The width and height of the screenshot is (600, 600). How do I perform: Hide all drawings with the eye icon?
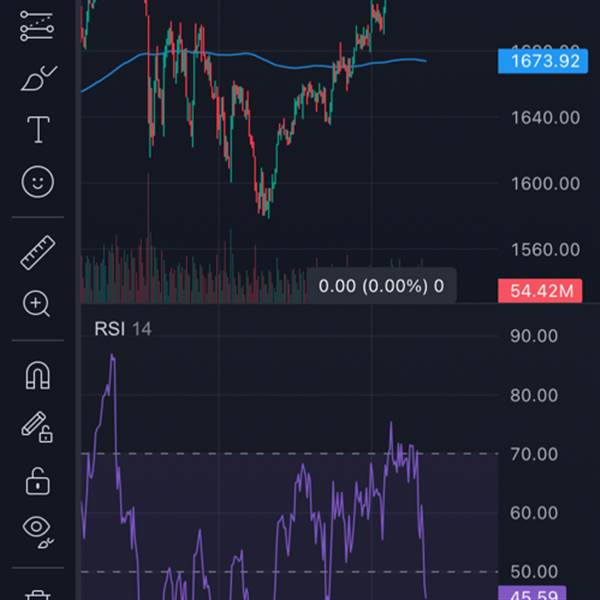tap(38, 530)
